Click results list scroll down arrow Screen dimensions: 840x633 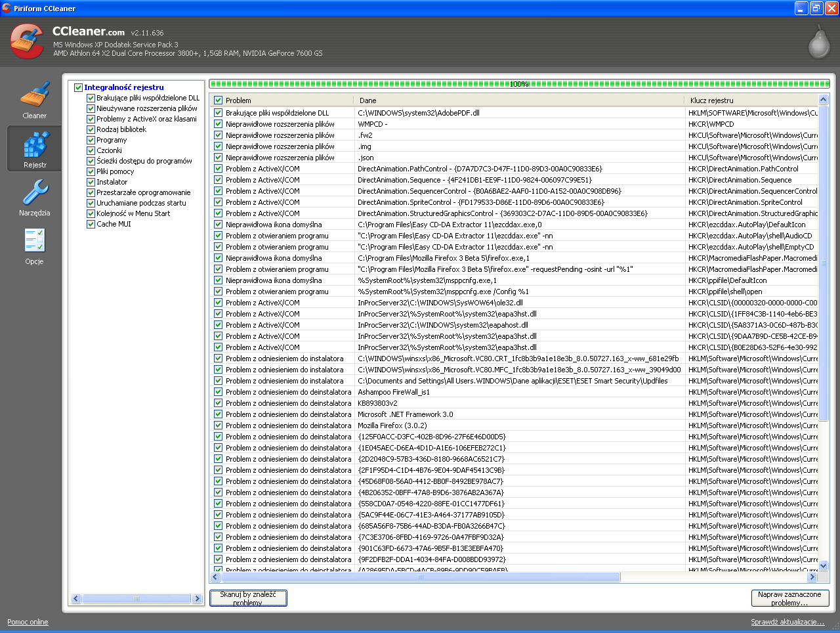pos(824,565)
